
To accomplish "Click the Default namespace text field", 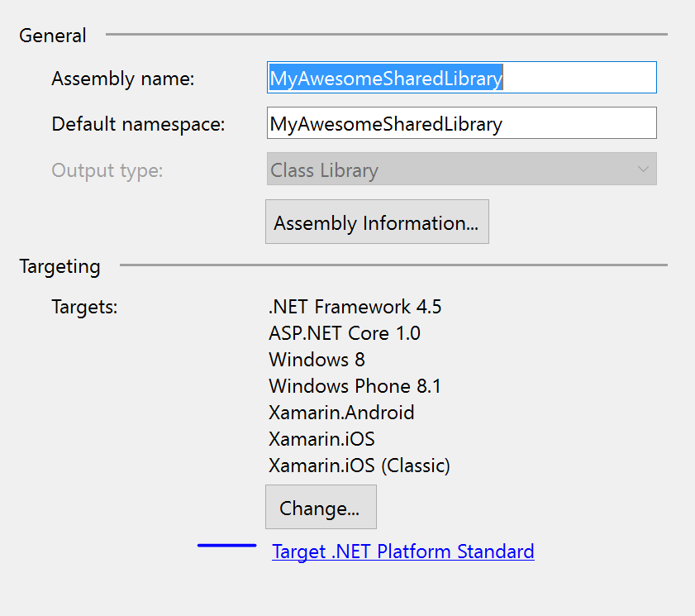I will 460,122.
